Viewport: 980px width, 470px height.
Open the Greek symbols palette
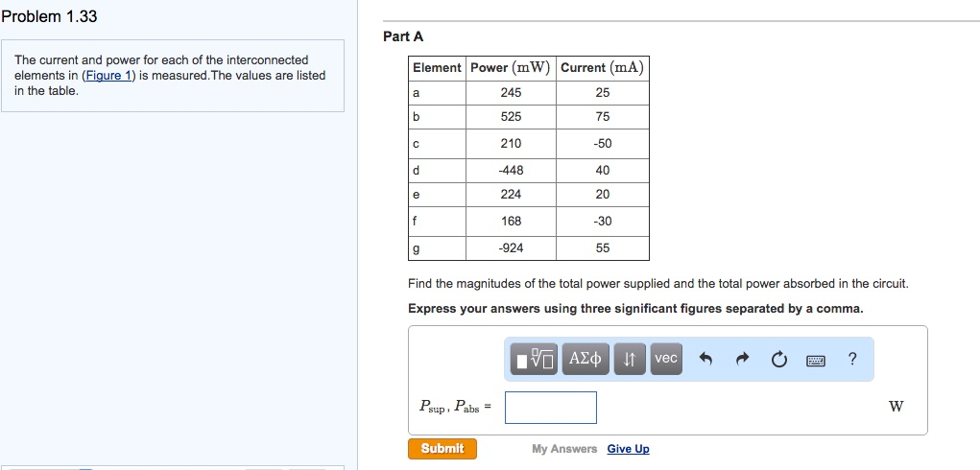[585, 359]
